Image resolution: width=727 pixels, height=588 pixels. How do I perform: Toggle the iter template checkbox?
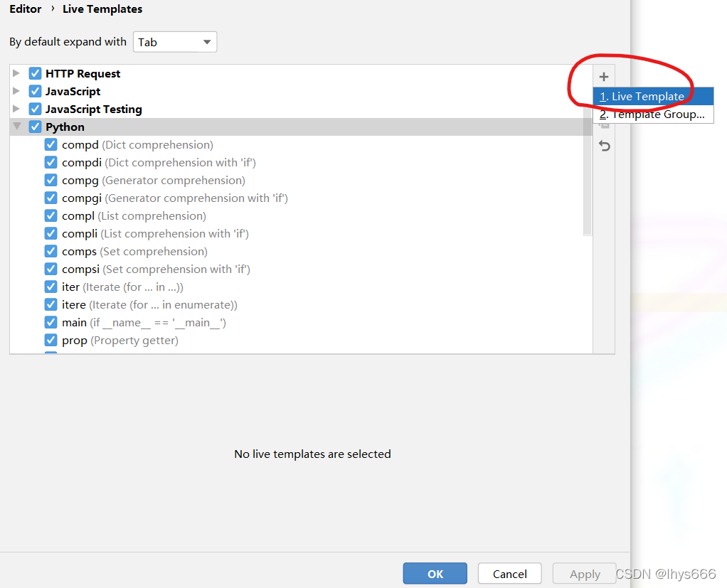[x=51, y=287]
